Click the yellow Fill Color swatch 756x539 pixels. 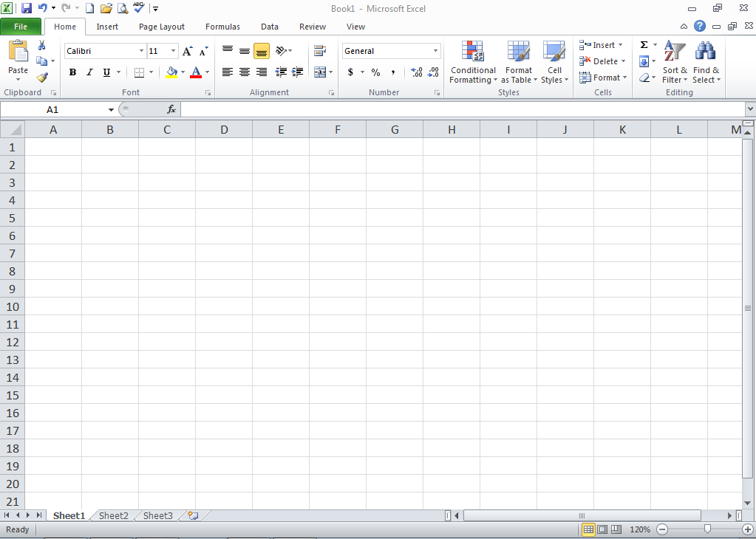coord(171,72)
